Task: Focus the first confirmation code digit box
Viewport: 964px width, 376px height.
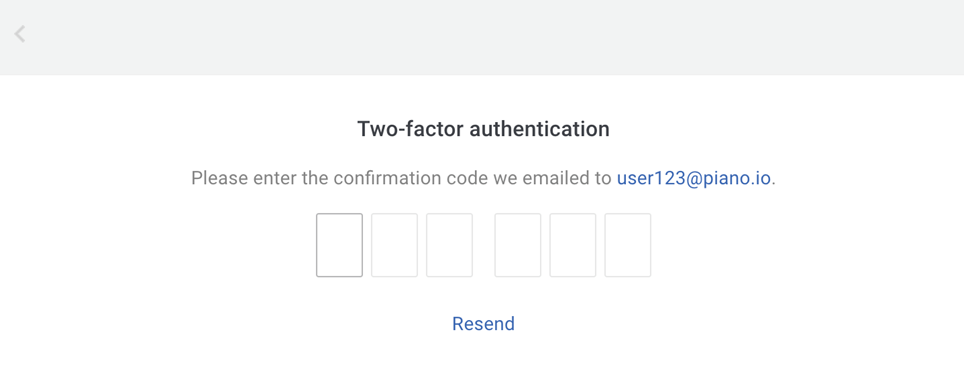Action: coord(339,245)
